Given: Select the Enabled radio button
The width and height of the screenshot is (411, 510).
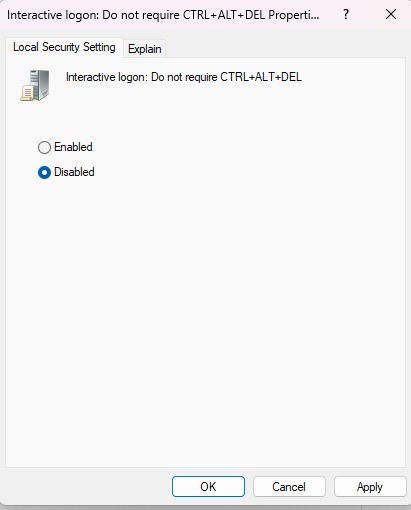Looking at the screenshot, I should click(x=44, y=147).
